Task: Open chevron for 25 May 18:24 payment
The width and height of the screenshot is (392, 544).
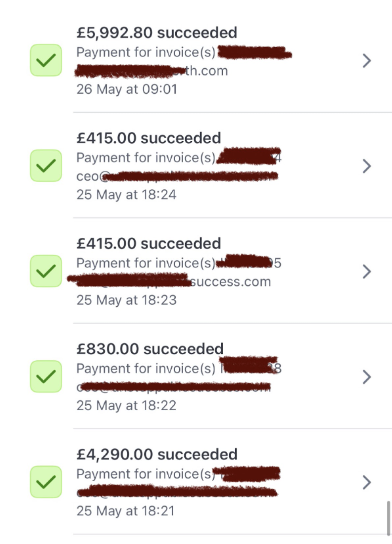Action: [x=367, y=166]
